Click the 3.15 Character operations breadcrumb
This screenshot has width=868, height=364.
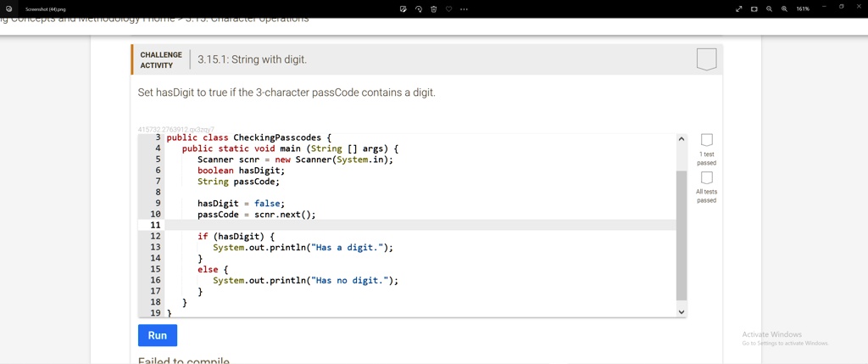pyautogui.click(x=247, y=20)
